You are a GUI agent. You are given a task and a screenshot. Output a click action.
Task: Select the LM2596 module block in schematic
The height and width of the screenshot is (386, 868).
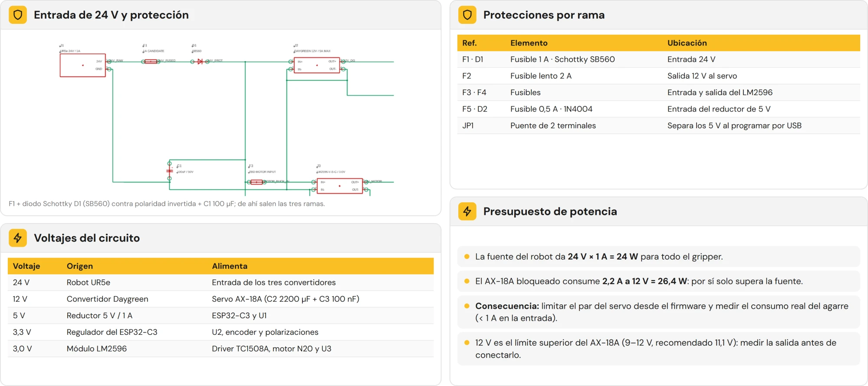click(340, 186)
